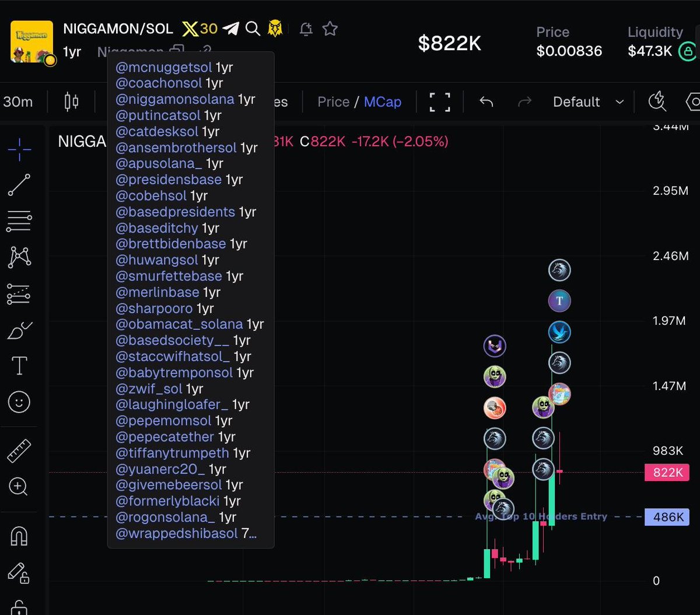Open @obamacat_solana handle

click(x=179, y=324)
